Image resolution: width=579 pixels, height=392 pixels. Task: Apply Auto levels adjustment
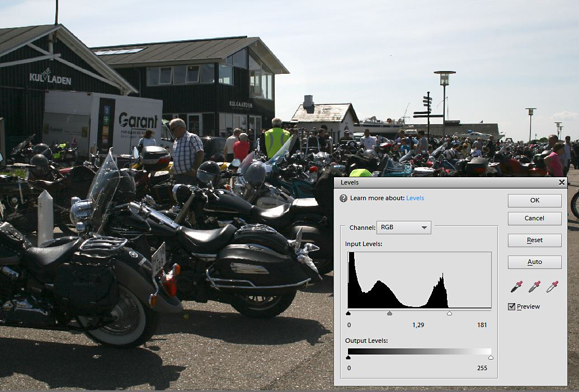[534, 262]
